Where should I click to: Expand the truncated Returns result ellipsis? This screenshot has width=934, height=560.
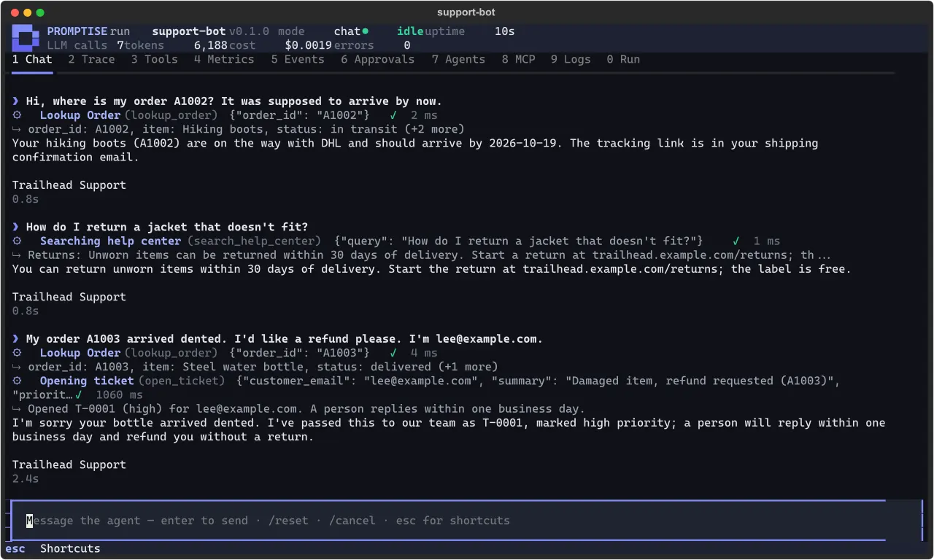tap(824, 255)
